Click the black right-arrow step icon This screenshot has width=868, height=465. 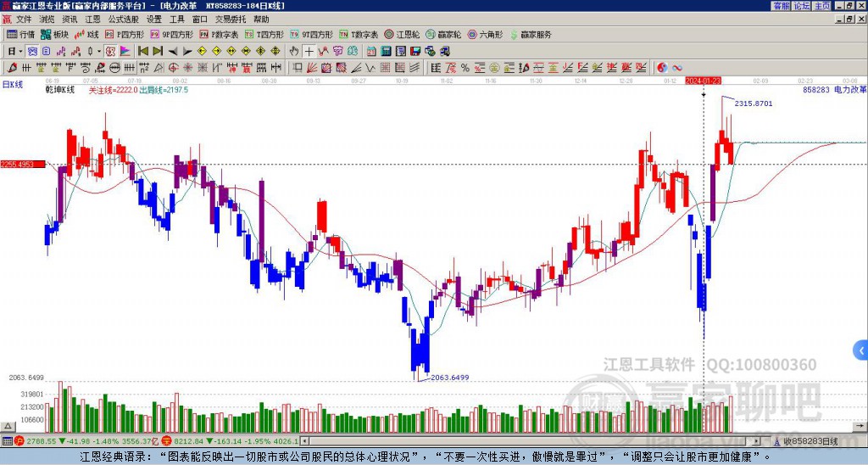tap(187, 52)
